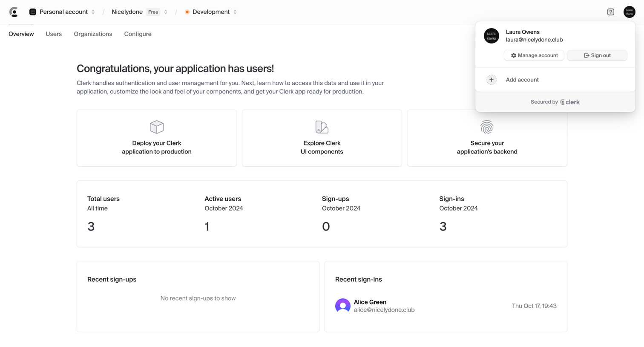
Task: Click the Recent sign-ups heading
Action: click(112, 280)
